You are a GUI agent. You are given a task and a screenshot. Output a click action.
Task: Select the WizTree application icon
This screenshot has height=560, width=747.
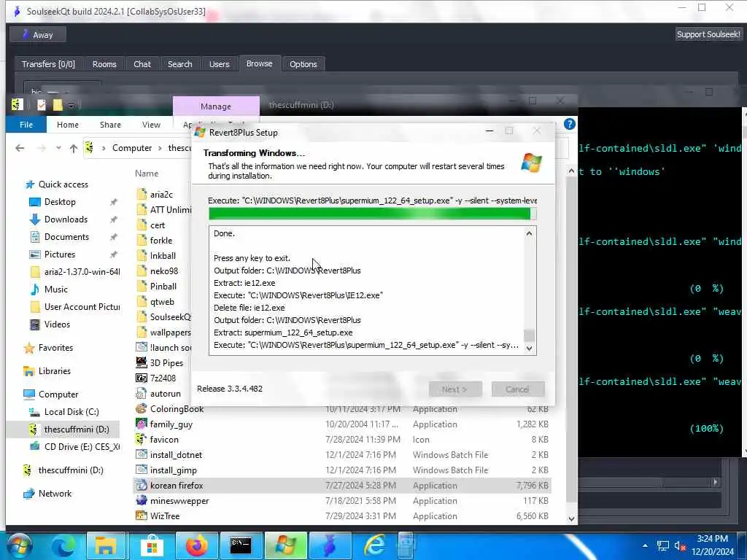click(x=142, y=516)
